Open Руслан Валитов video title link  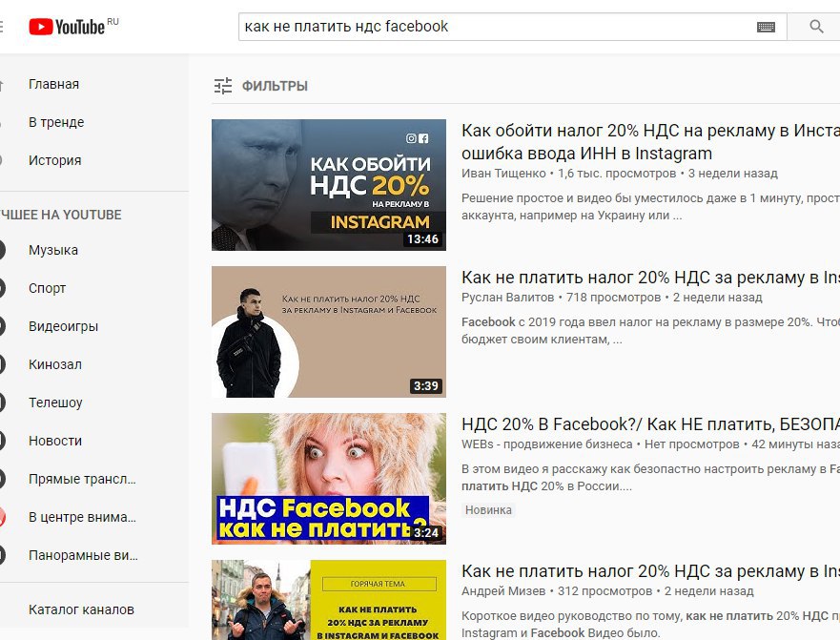coord(650,278)
